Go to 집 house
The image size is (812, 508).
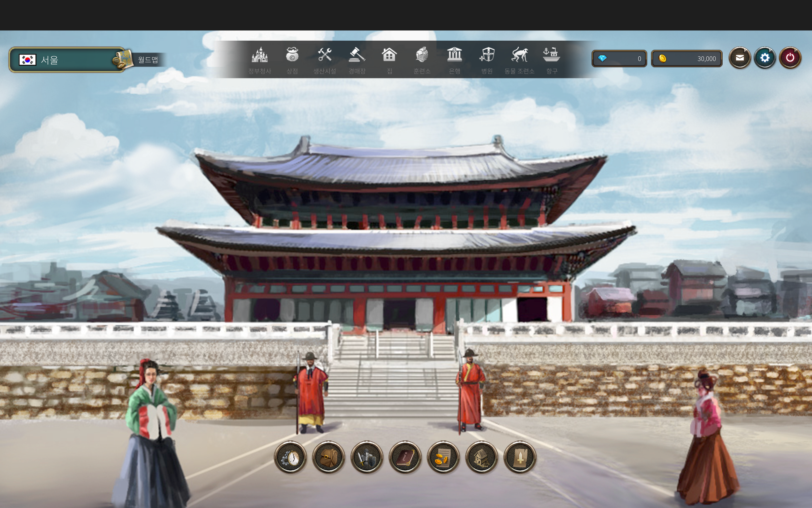pyautogui.click(x=389, y=60)
